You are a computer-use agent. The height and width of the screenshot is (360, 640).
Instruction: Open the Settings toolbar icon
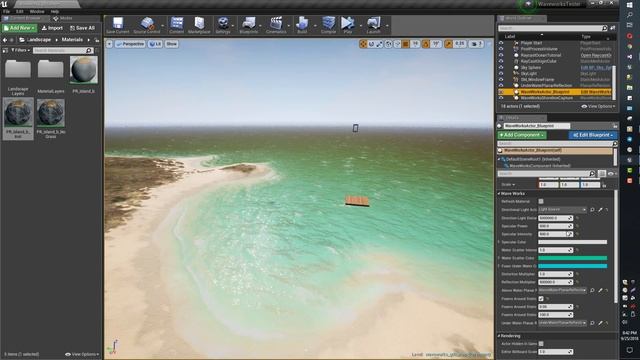223,25
